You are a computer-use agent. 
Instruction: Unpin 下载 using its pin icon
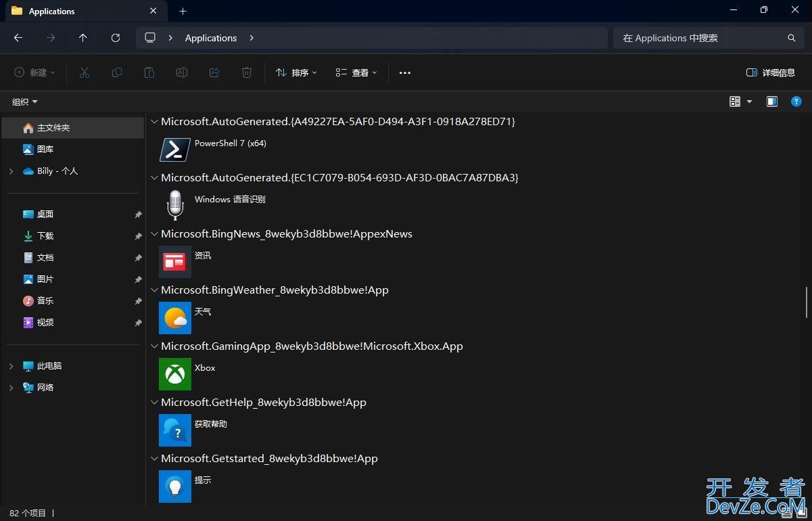pyautogui.click(x=138, y=236)
